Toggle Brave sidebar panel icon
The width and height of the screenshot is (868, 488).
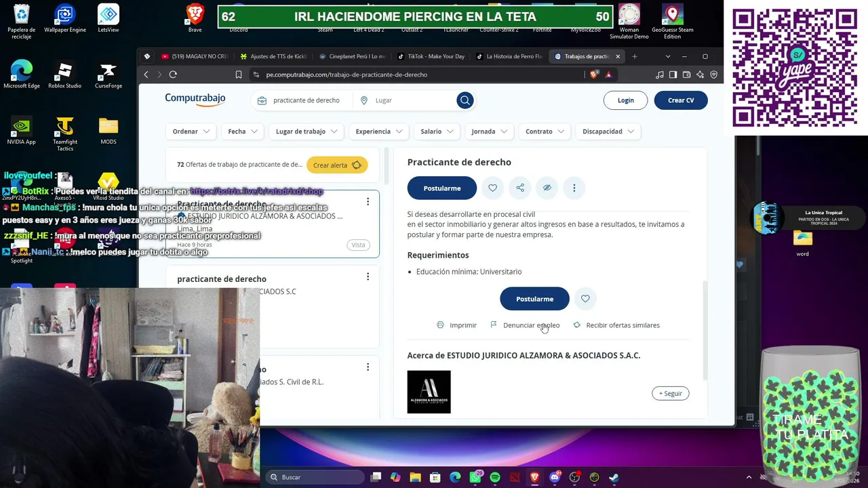coord(673,75)
